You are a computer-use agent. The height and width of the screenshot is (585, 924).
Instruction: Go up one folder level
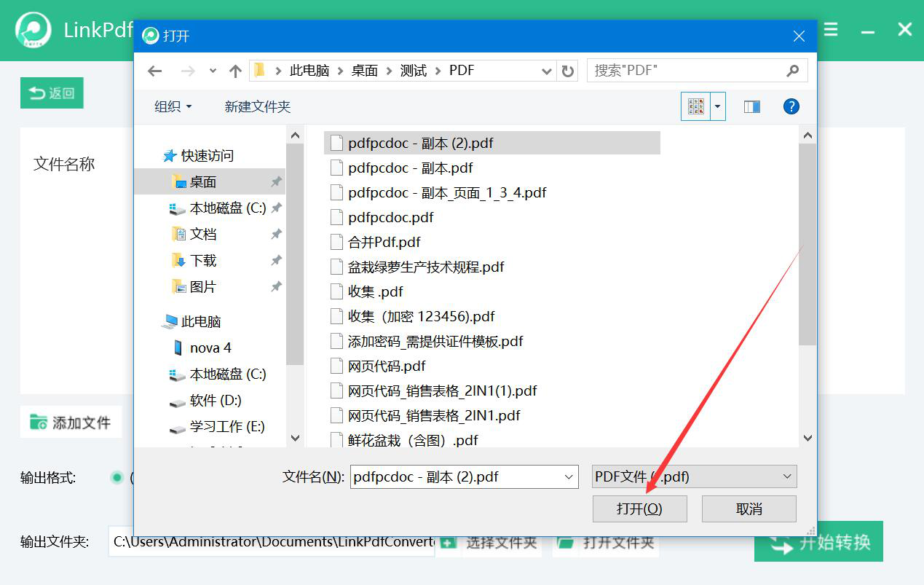235,71
